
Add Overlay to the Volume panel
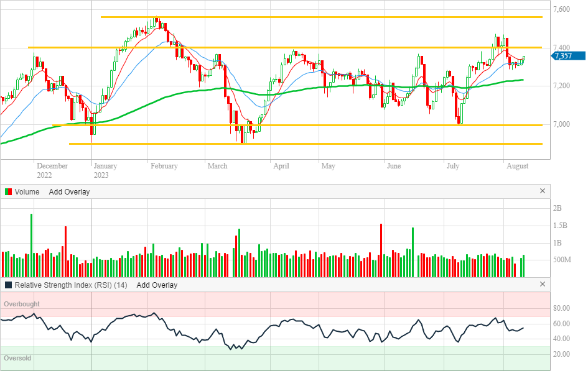pyautogui.click(x=69, y=192)
